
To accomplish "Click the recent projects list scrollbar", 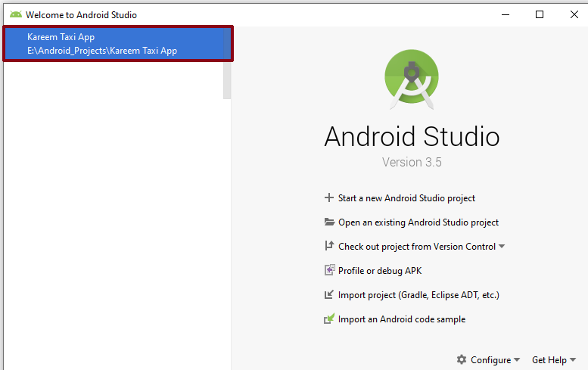I will click(x=227, y=79).
